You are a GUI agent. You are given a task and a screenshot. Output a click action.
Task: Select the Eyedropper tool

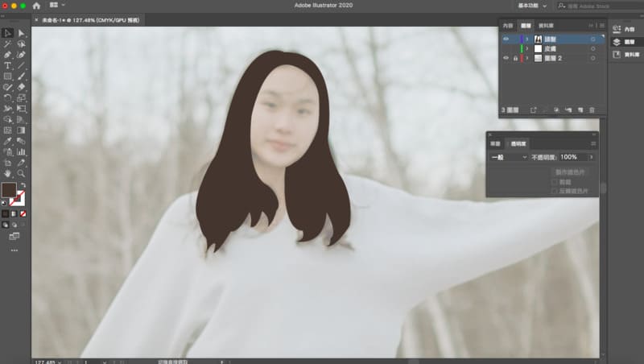pyautogui.click(x=7, y=141)
